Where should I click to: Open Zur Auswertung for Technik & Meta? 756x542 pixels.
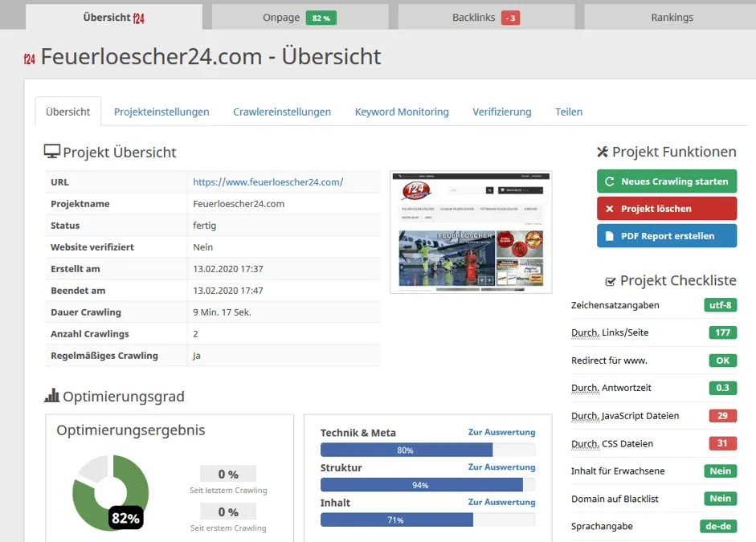(501, 432)
